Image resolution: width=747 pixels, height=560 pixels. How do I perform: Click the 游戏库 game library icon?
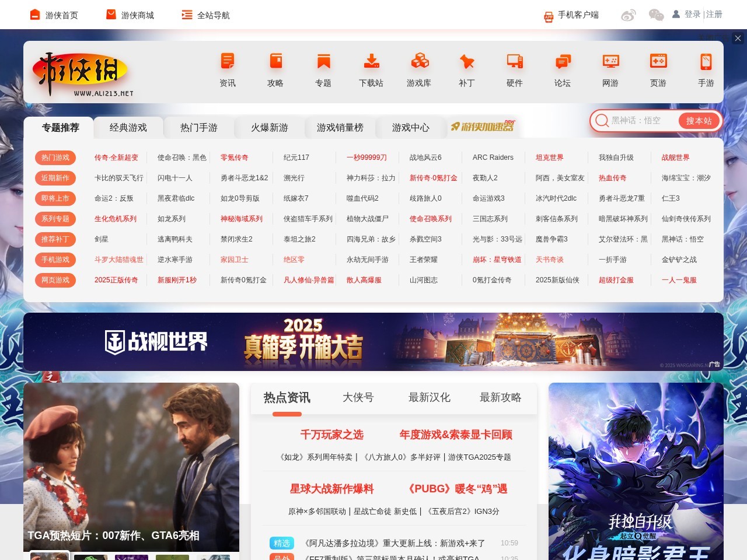(418, 67)
